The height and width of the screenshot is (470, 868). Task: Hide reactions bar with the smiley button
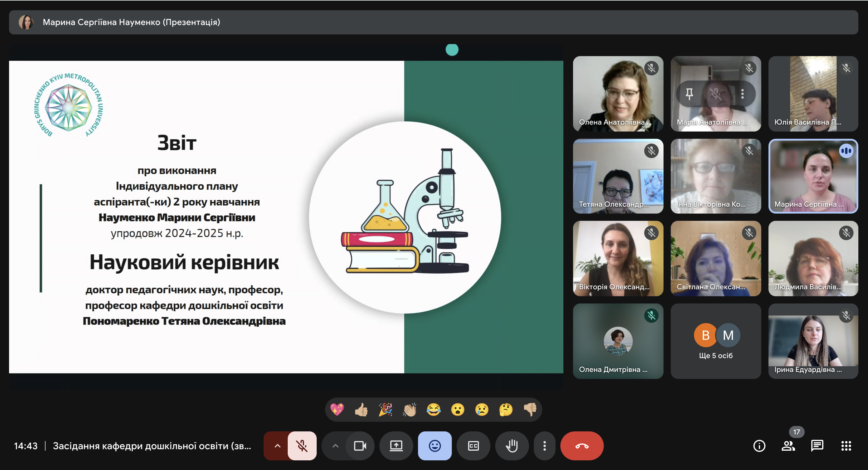(435, 446)
